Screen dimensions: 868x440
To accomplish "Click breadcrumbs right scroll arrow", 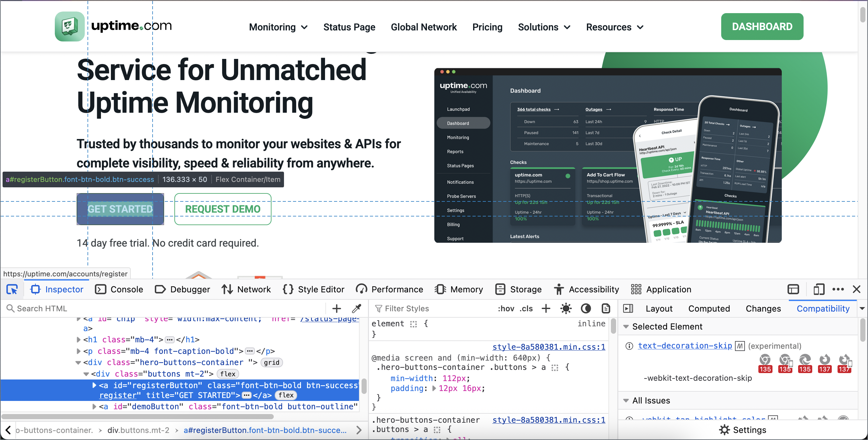I will [x=359, y=430].
